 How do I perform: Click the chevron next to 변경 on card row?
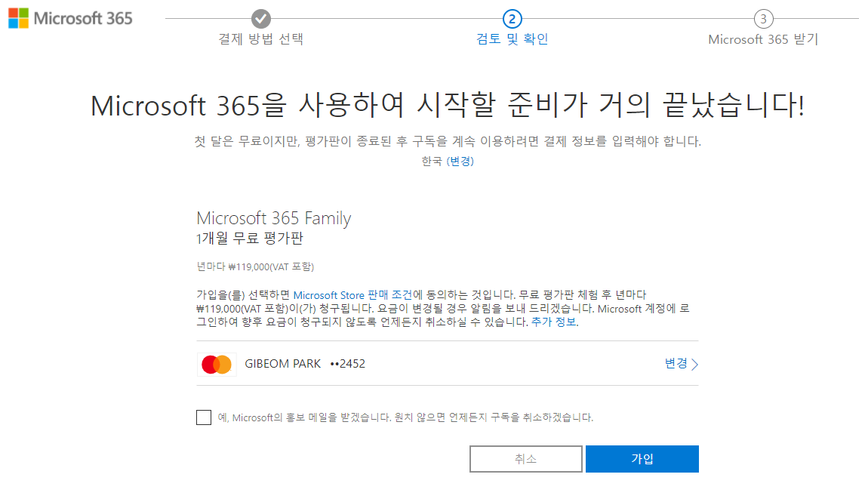(x=694, y=365)
